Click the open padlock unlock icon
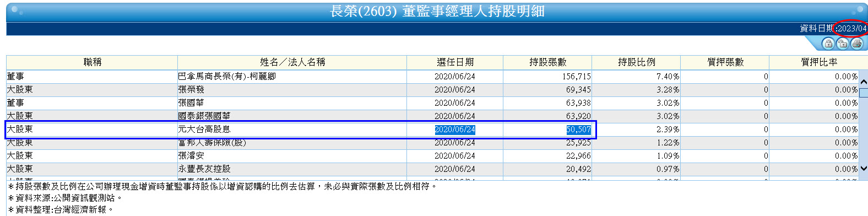The image size is (868, 216). pyautogui.click(x=842, y=44)
